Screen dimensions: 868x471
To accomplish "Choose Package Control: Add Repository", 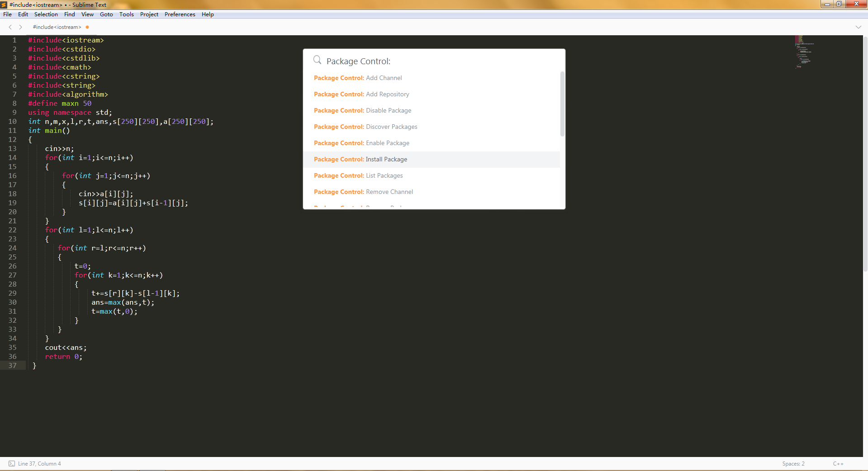I will 432,94.
